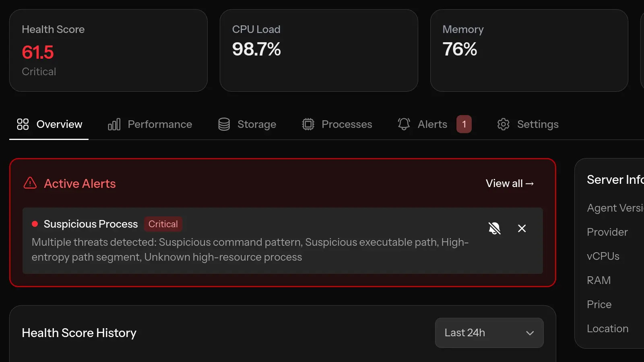Image resolution: width=644 pixels, height=362 pixels.
Task: Click the chevron beside Last 24h
Action: 529,333
